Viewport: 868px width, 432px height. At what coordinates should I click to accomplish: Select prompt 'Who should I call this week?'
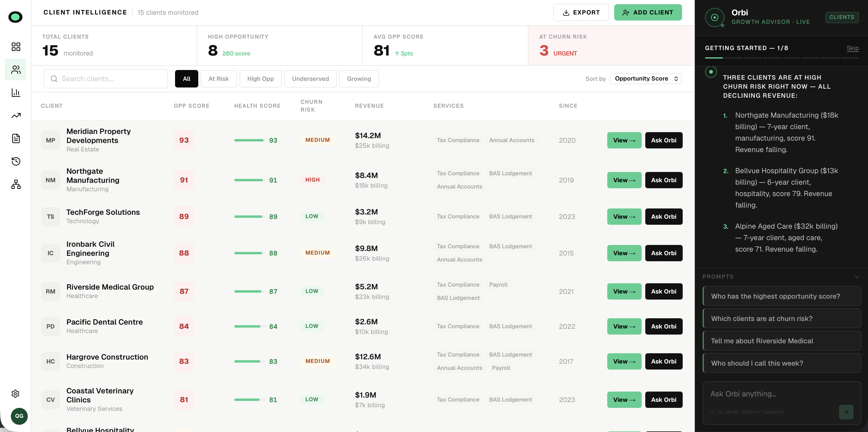[x=782, y=363]
